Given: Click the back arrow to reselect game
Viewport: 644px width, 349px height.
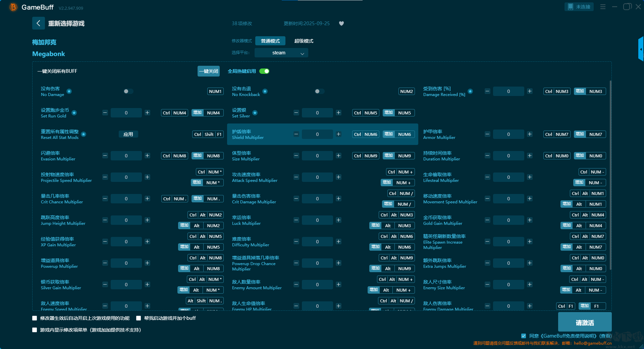Looking at the screenshot, I should coord(38,23).
